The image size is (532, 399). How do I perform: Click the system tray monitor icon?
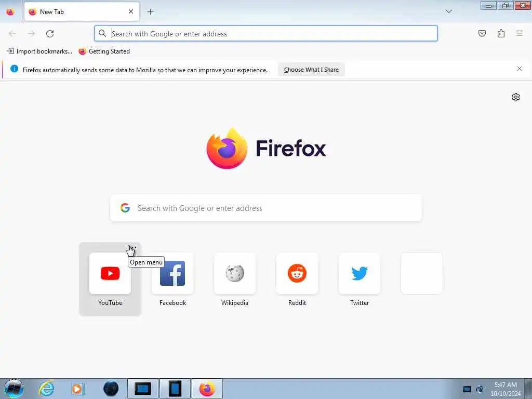click(x=467, y=389)
